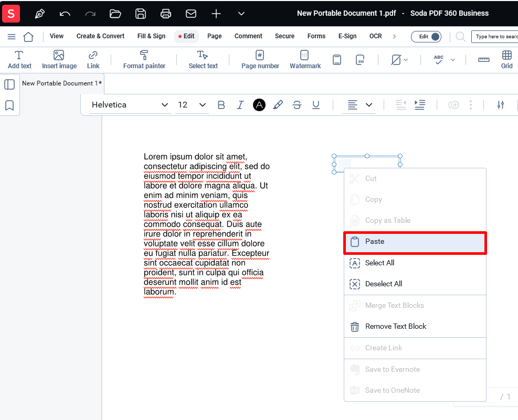Open the page panel sidebar icon
The width and height of the screenshot is (518, 420).
(9, 84)
